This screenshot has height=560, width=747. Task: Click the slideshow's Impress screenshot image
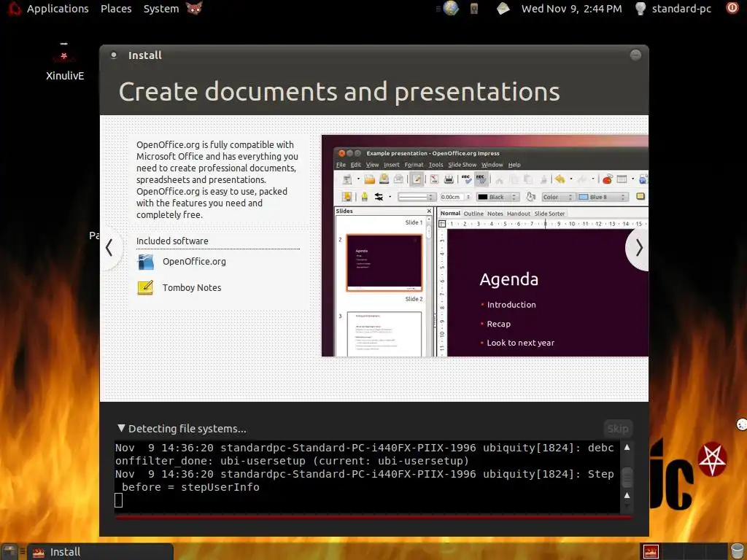[484, 246]
